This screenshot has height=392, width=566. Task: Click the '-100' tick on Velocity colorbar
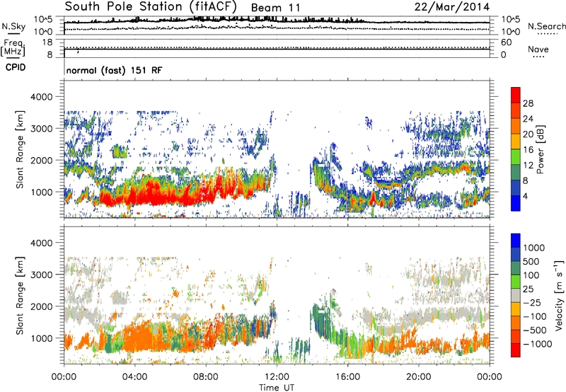[535, 316]
